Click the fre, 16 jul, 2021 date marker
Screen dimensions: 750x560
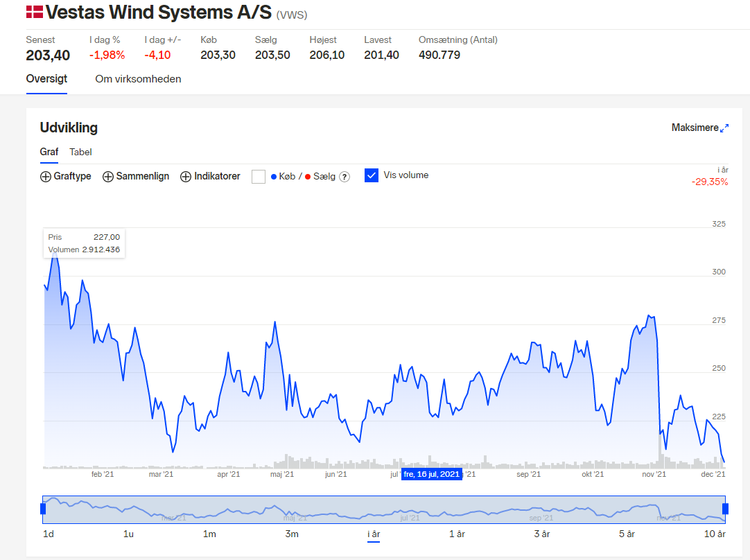point(431,474)
